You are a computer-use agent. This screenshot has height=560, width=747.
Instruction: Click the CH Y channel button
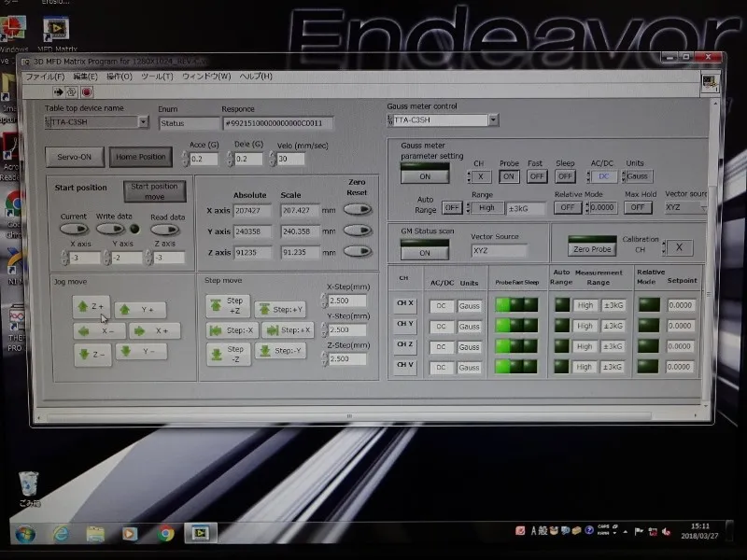405,325
